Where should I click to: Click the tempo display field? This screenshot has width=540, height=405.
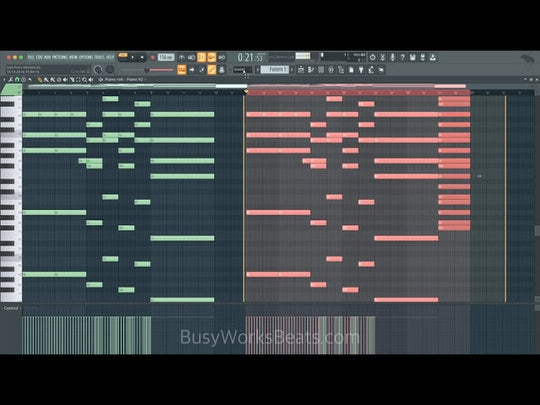pos(166,57)
